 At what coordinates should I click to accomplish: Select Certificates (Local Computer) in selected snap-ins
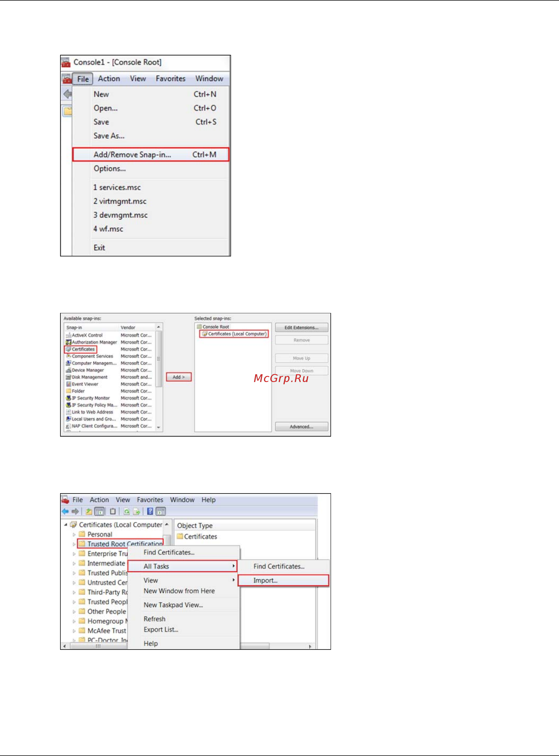(234, 334)
